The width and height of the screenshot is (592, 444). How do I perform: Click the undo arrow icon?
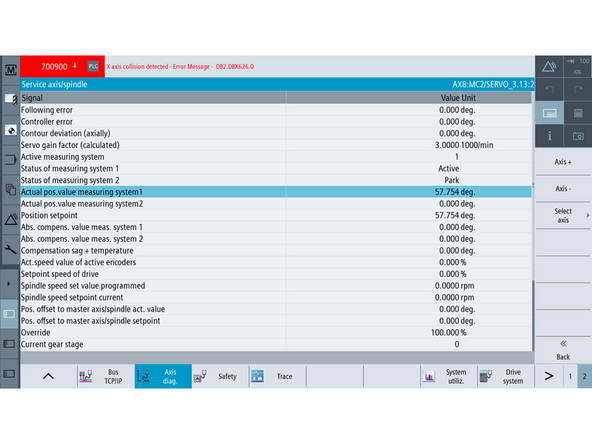pyautogui.click(x=549, y=89)
